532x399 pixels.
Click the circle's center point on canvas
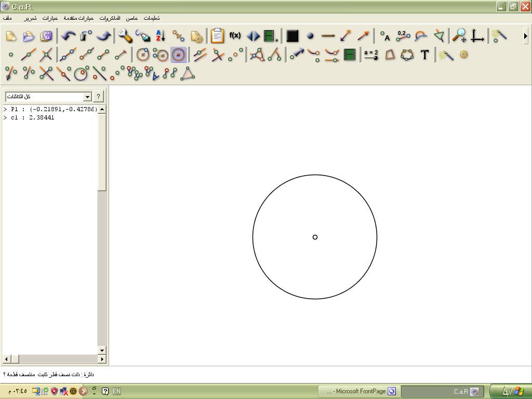(x=315, y=237)
